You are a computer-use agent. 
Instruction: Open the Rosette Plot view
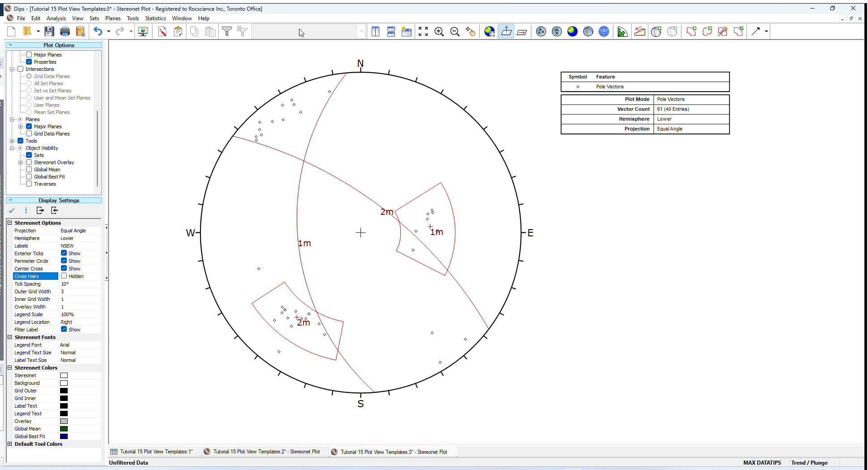tap(622, 31)
